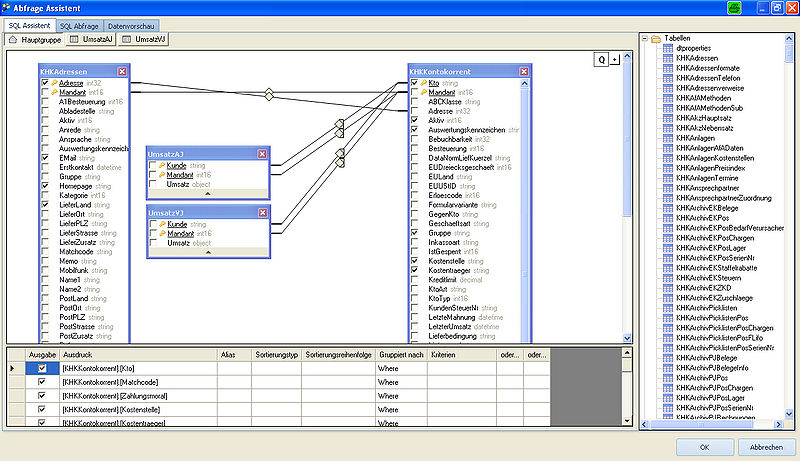Check the Umsatz field in UmsatzVJ
This screenshot has width=800, height=461.
tap(154, 243)
